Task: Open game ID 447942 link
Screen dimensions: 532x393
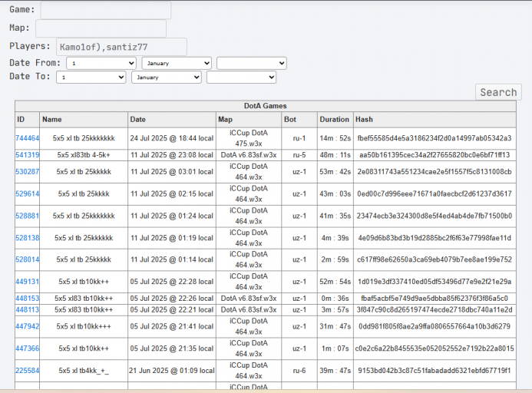Action: (27, 326)
